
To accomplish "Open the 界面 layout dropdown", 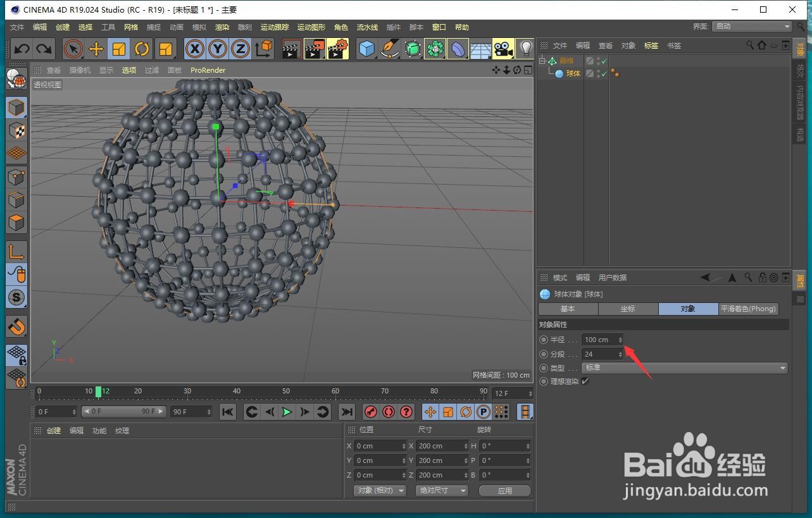I will (752, 26).
